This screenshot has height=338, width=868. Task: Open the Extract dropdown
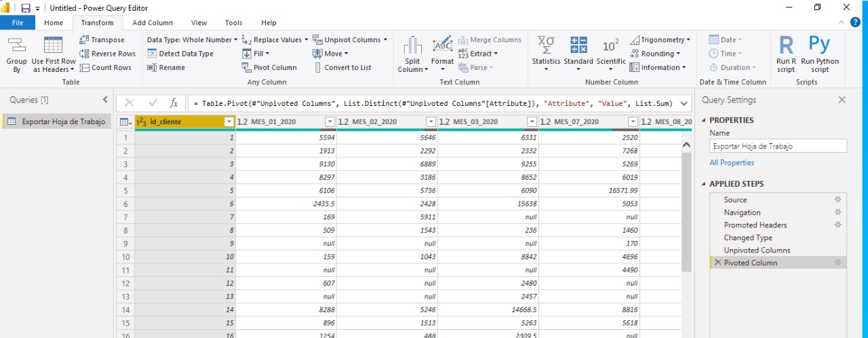pyautogui.click(x=478, y=54)
